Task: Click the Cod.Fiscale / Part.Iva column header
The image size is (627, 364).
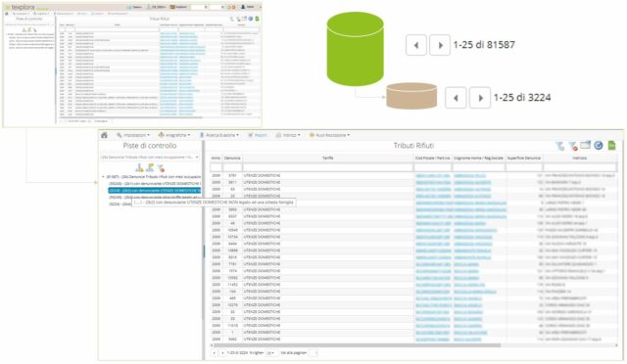Action: 433,159
